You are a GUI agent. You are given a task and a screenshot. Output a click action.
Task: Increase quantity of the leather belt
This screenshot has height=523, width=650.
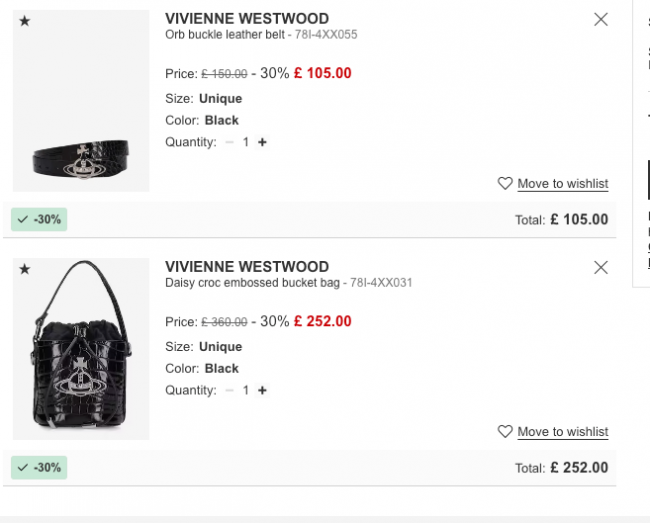click(x=262, y=142)
